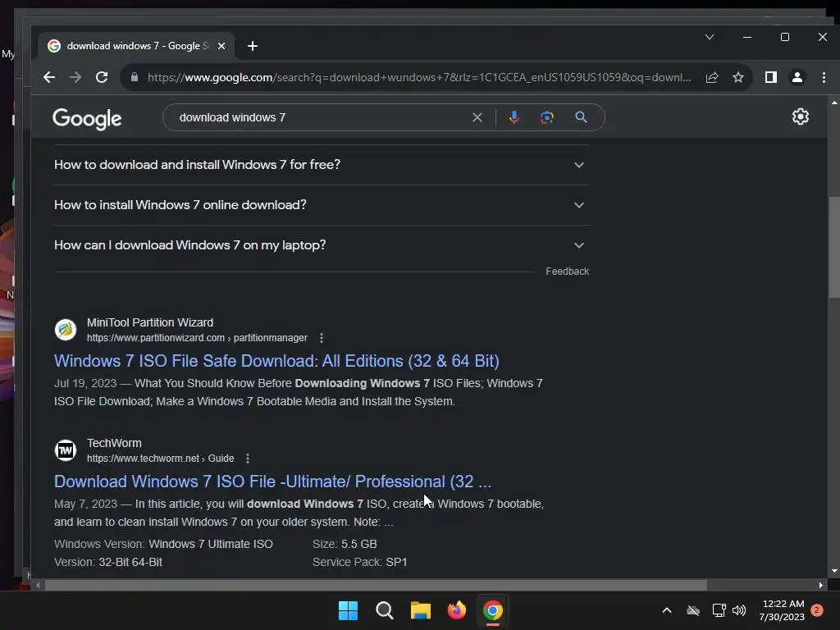This screenshot has width=840, height=630.
Task: Click OneDrive cloud tray icon
Action: [x=693, y=610]
